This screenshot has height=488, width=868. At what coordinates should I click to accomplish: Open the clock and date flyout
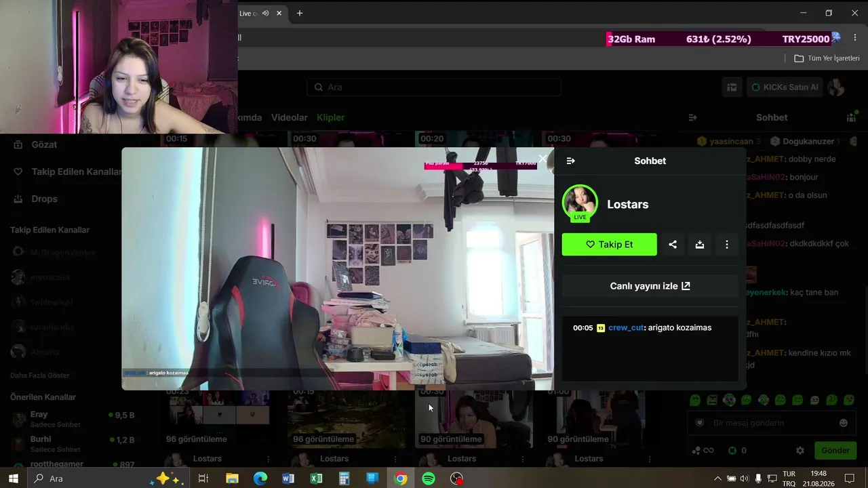click(x=818, y=479)
